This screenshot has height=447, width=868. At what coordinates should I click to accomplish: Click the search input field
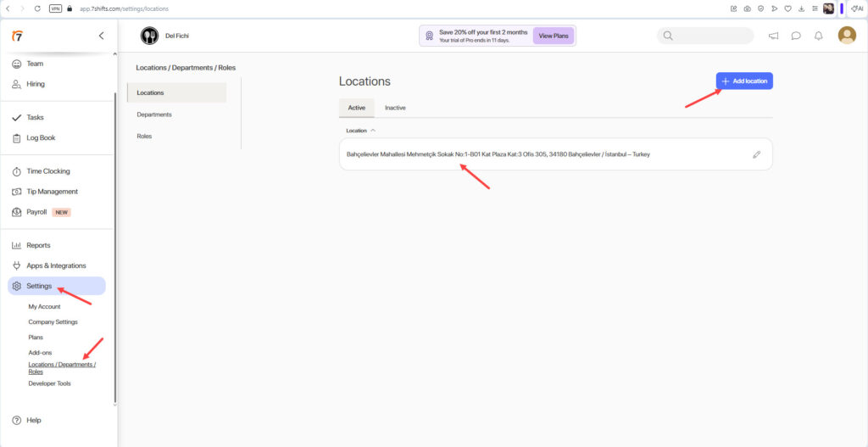click(710, 36)
